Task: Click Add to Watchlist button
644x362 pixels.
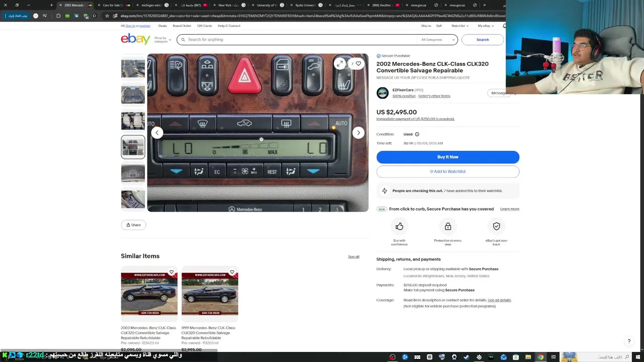Action: click(x=448, y=171)
